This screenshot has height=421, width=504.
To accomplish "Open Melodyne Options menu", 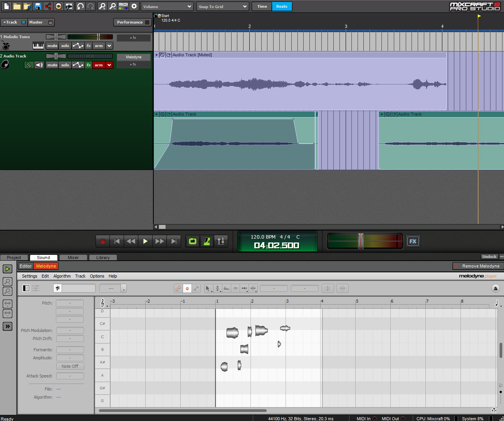I will 97,276.
